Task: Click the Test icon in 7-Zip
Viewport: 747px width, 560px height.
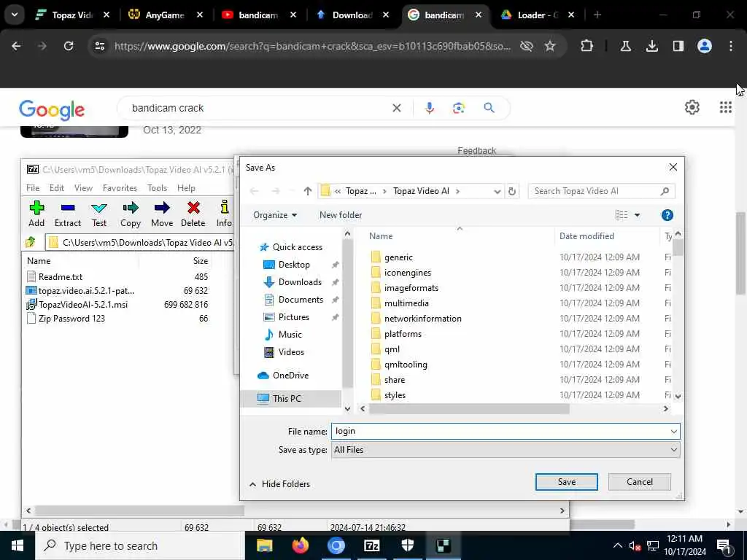Action: pyautogui.click(x=99, y=214)
